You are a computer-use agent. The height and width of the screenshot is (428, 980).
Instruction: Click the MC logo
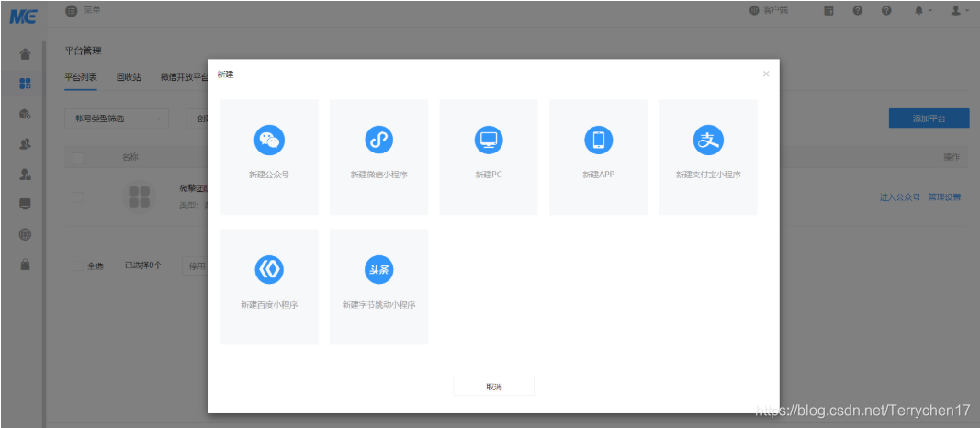23,16
